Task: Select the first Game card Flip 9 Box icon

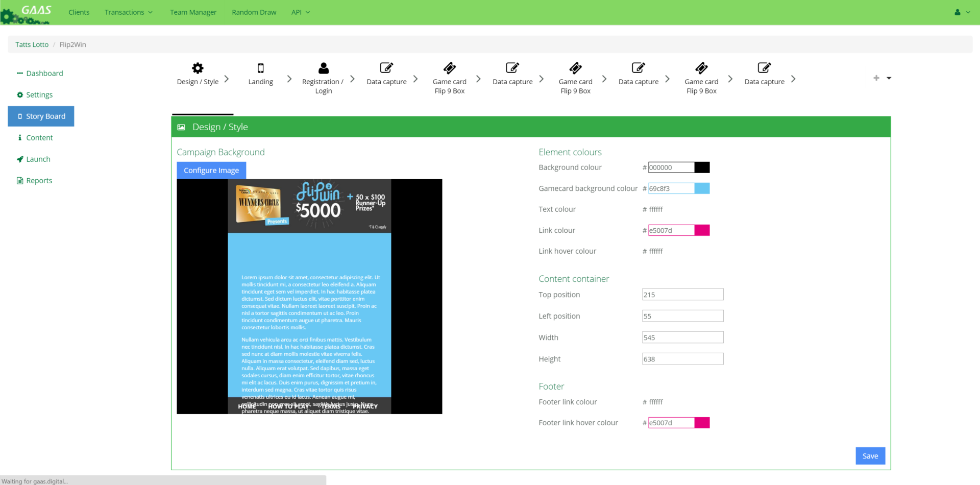Action: 449,68
